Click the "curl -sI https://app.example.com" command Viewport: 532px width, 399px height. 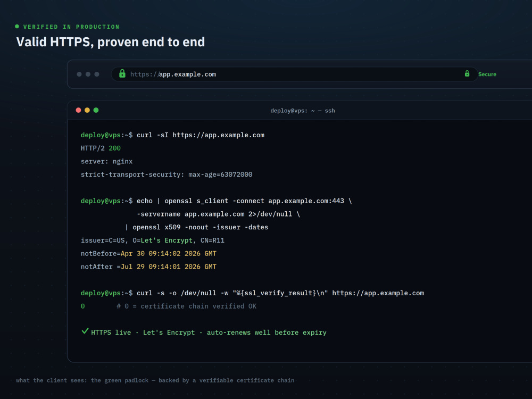point(201,135)
